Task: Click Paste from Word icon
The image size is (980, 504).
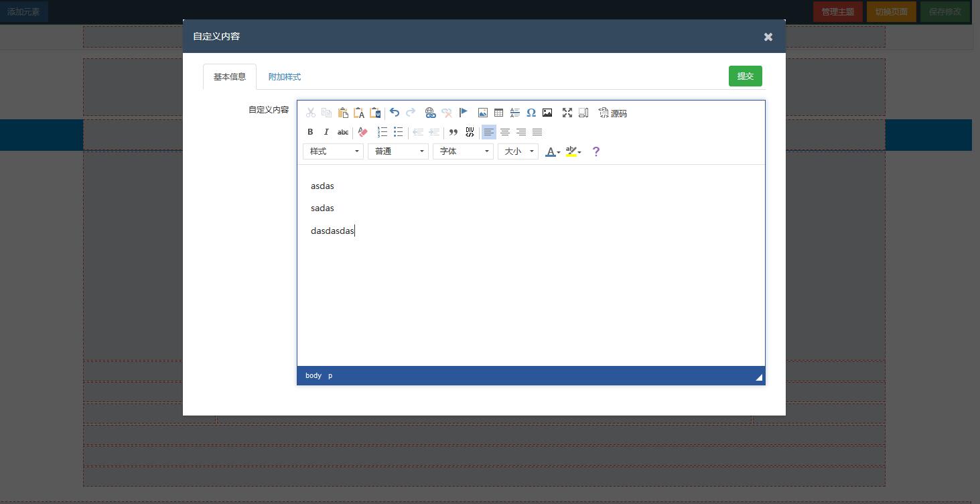Action: click(375, 113)
